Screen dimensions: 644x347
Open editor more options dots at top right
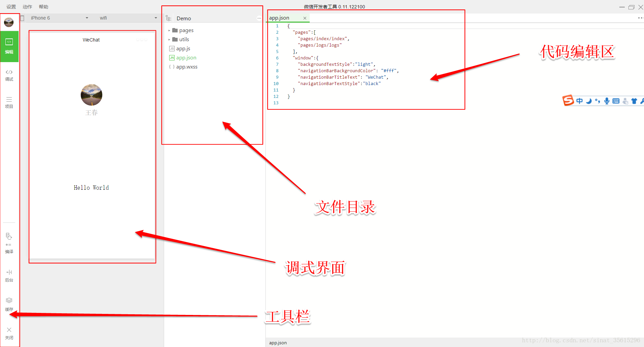point(640,18)
